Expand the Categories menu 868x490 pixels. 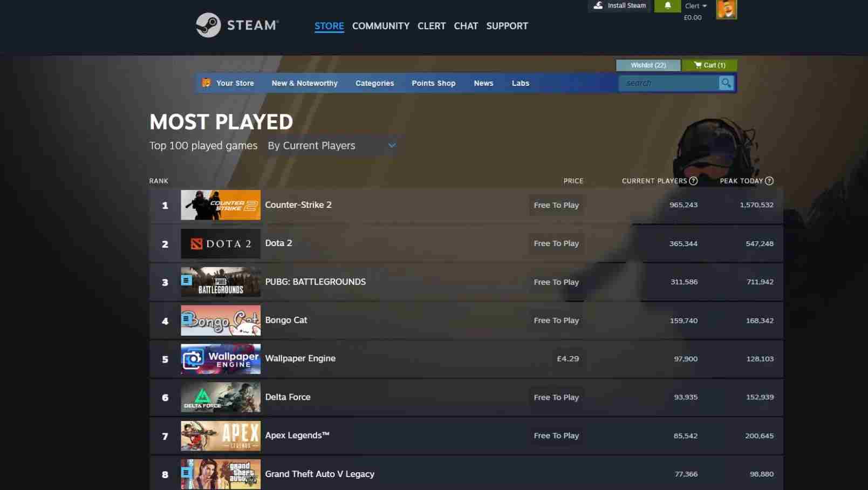(x=374, y=83)
